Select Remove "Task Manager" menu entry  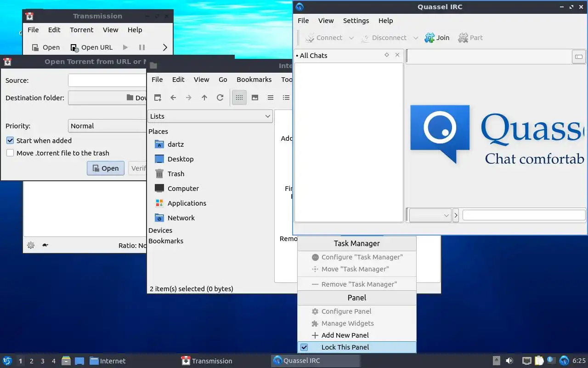(357, 284)
